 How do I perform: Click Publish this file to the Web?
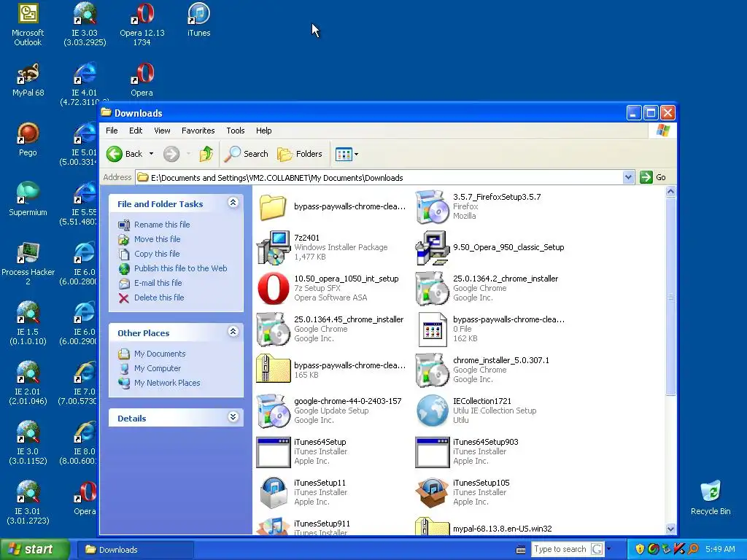(181, 268)
